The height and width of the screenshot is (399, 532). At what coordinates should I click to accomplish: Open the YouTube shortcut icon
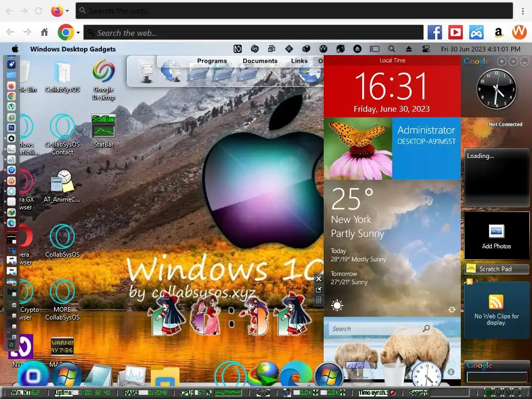click(x=455, y=33)
